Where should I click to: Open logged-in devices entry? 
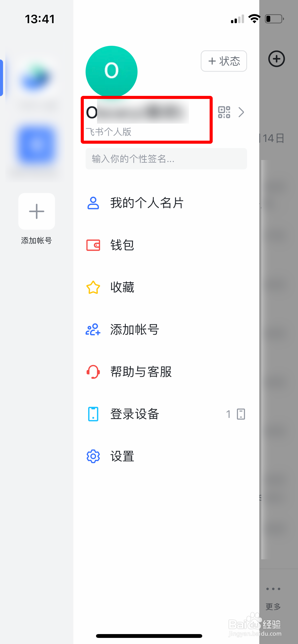tap(134, 414)
